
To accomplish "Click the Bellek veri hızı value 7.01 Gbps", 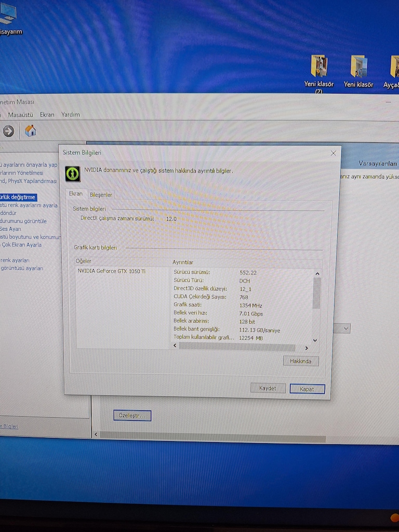I will pos(251,314).
